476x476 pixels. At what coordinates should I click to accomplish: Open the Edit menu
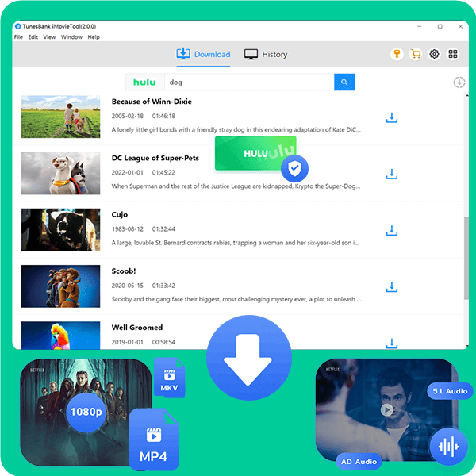click(x=33, y=37)
